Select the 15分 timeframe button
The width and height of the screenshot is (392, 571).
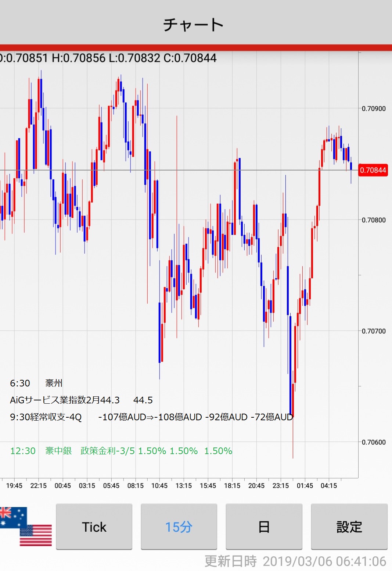coord(179,527)
